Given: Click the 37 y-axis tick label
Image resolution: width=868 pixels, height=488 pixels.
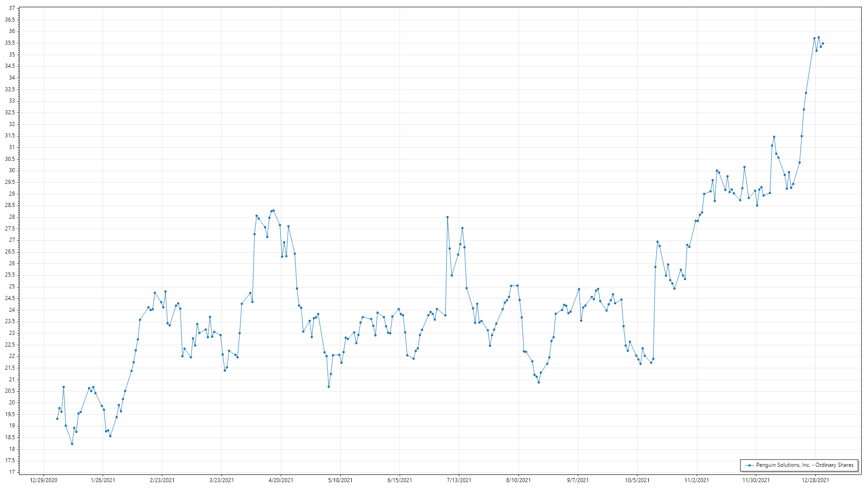Looking at the screenshot, I should coord(12,8).
